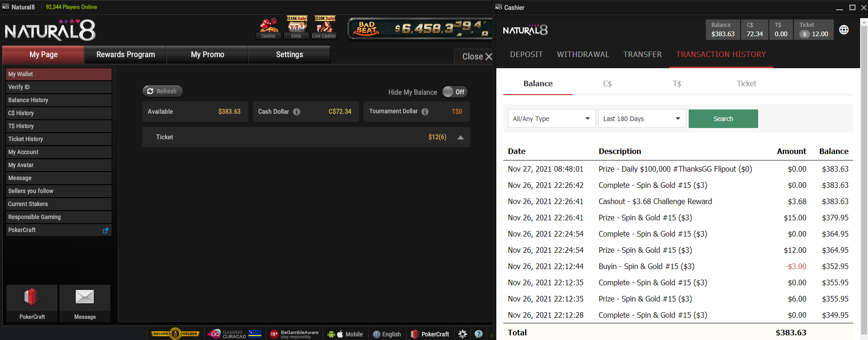The width and height of the screenshot is (868, 340).
Task: Click the Cashier header C$ box
Action: pos(754,30)
